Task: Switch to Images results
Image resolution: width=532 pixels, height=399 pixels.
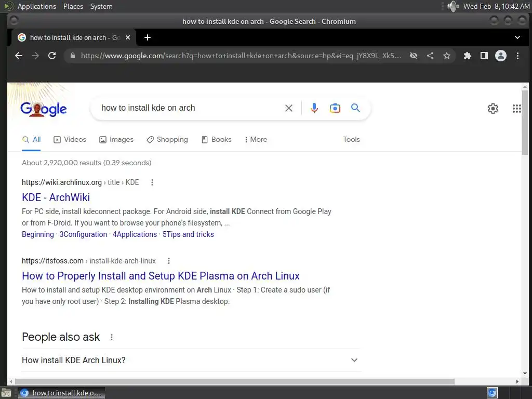Action: click(116, 139)
